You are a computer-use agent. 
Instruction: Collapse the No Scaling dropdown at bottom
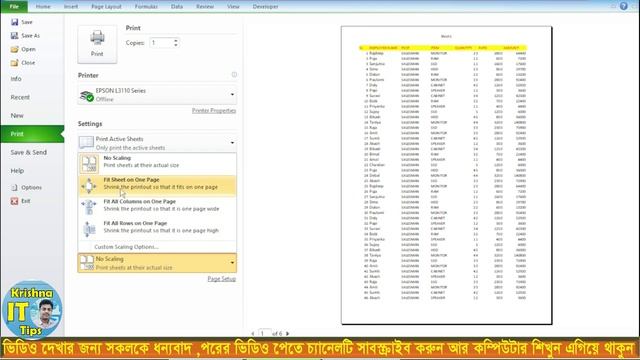[x=157, y=263]
